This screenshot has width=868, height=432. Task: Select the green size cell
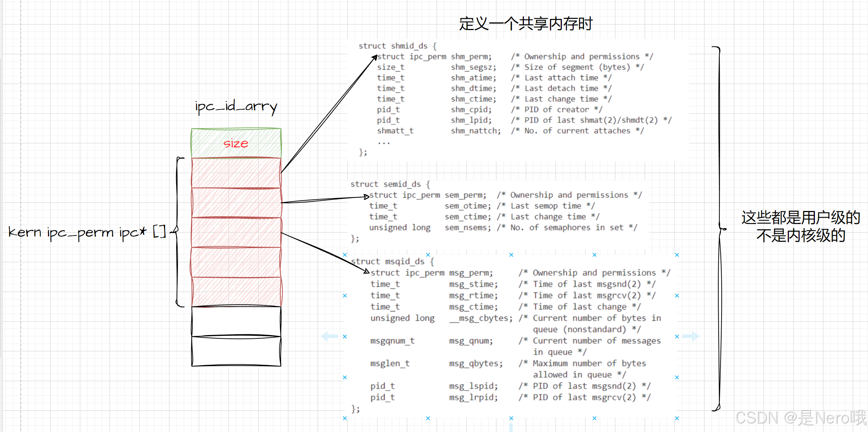(x=236, y=143)
